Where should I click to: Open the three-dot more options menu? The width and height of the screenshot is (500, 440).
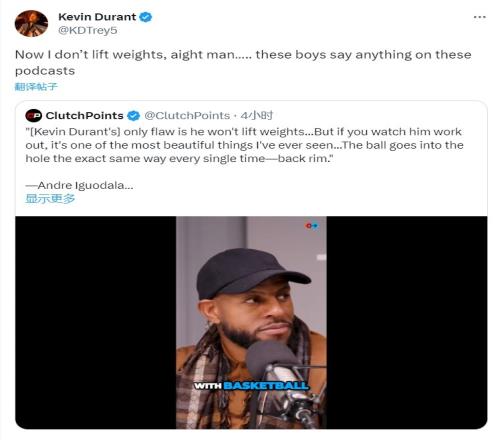[x=479, y=17]
